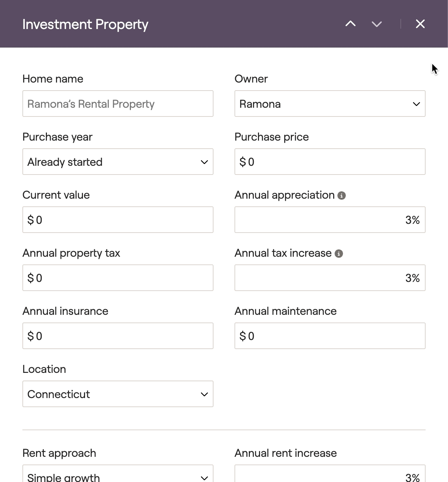The image size is (448, 482).
Task: Click the Annual appreciation label text
Action: point(285,195)
